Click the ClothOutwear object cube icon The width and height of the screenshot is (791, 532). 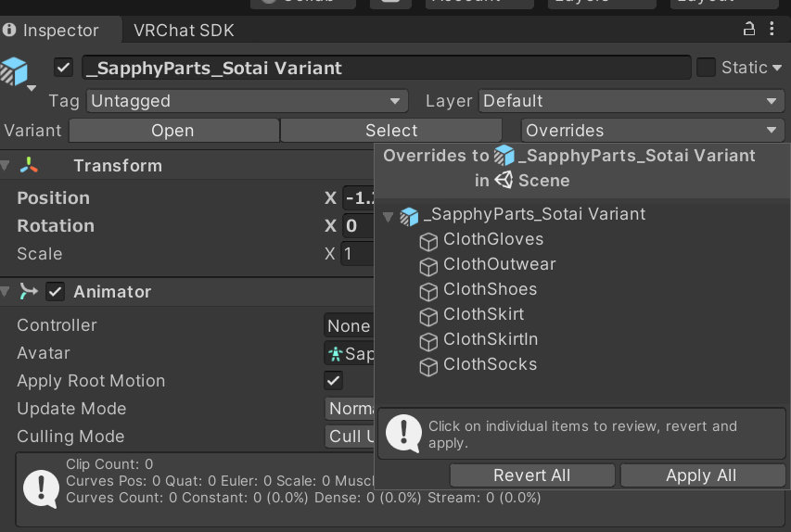[x=428, y=266]
